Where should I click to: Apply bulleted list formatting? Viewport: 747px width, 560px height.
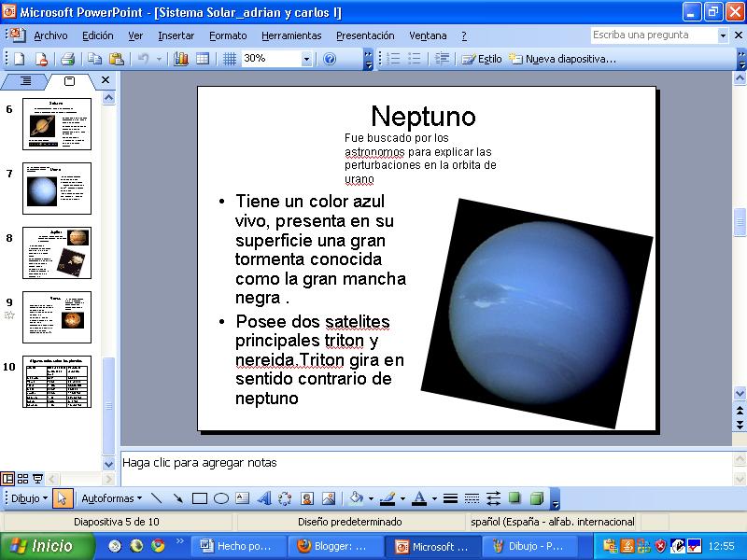(415, 59)
